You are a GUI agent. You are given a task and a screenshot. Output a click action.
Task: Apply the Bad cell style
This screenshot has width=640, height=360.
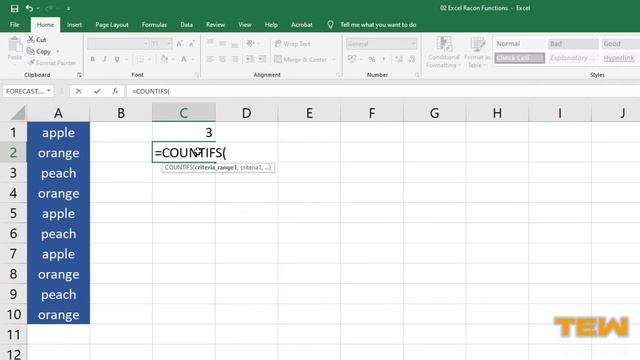[573, 44]
